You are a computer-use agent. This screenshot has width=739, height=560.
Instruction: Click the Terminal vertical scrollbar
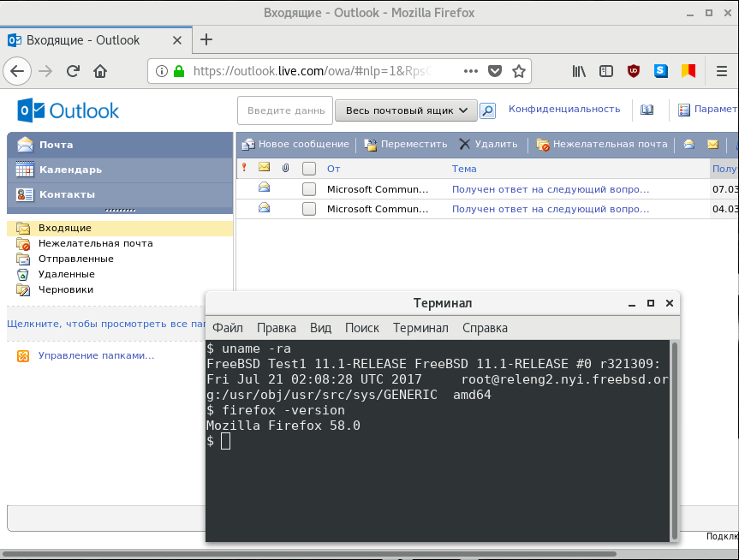pyautogui.click(x=675, y=441)
